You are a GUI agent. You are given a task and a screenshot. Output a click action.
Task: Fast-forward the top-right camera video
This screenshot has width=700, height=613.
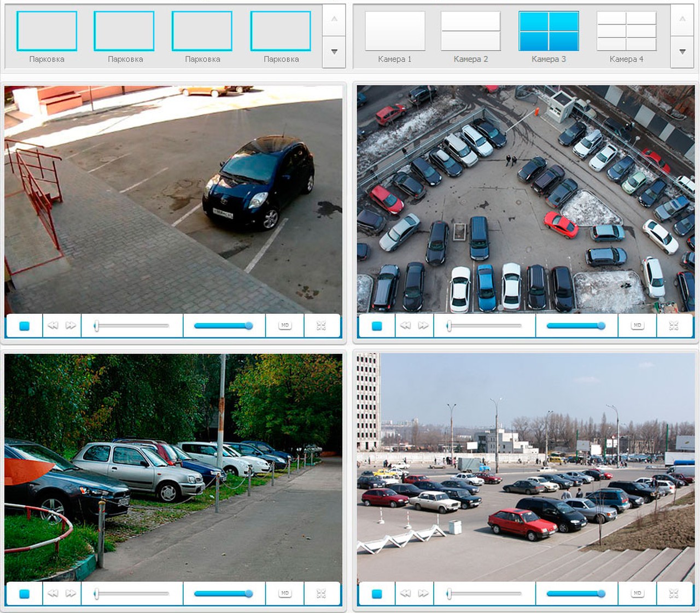coord(424,325)
